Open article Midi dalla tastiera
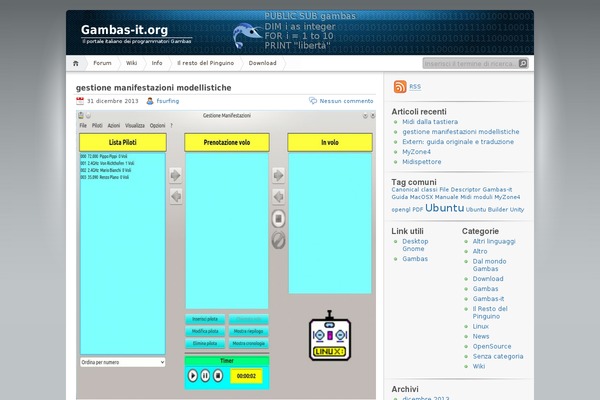Image resolution: width=600 pixels, height=400 pixels. [430, 122]
